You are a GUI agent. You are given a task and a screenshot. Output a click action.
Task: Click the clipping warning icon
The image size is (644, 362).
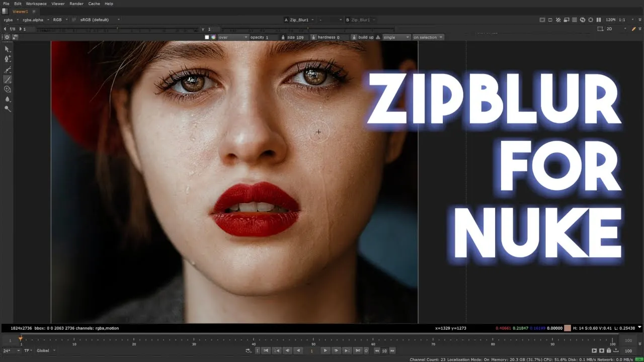point(542,20)
